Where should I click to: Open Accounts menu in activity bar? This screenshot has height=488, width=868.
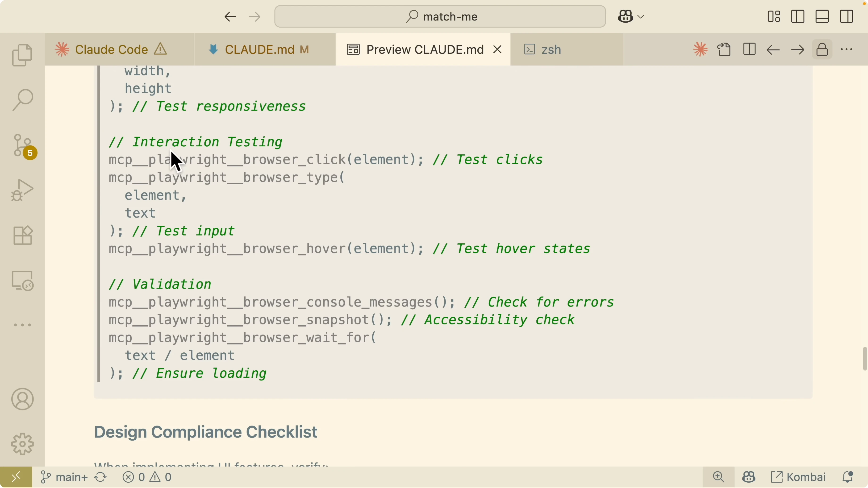[x=22, y=399]
